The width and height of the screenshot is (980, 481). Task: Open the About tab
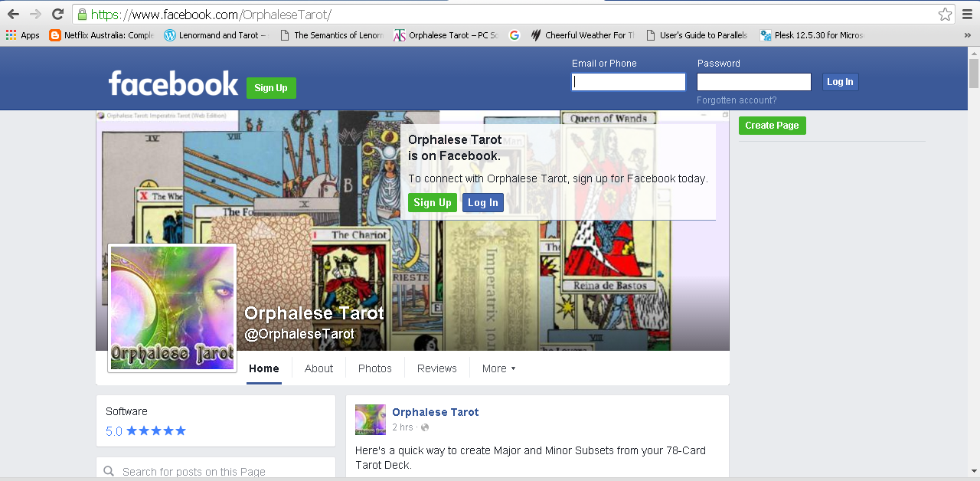point(318,368)
